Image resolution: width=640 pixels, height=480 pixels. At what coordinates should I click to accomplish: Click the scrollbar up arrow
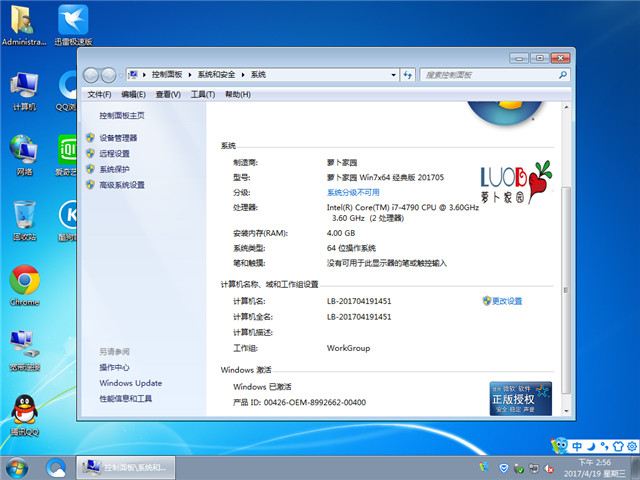pos(566,107)
